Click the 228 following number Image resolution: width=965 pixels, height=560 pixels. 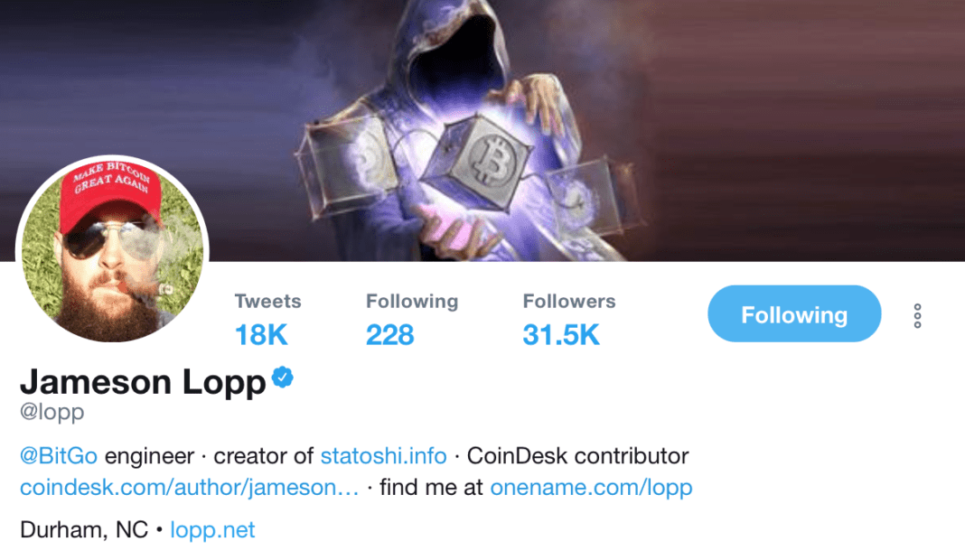click(x=389, y=335)
